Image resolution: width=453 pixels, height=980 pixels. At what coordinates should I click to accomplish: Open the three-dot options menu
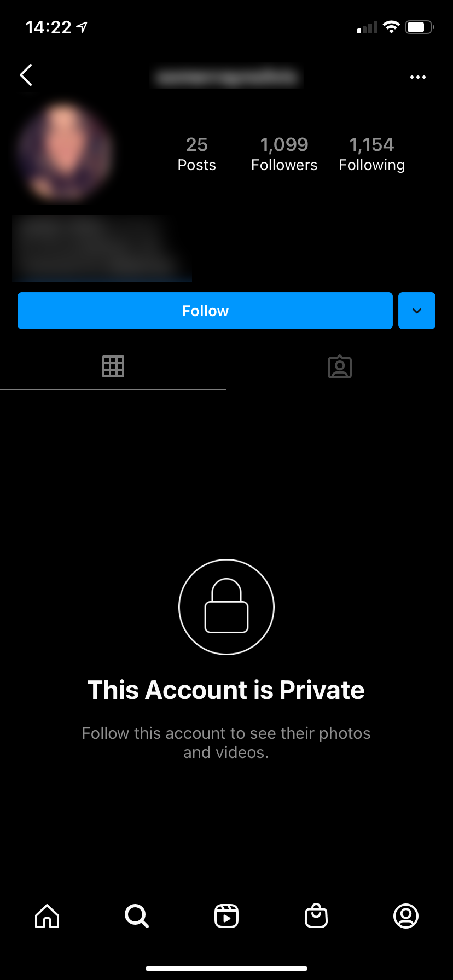click(x=418, y=77)
